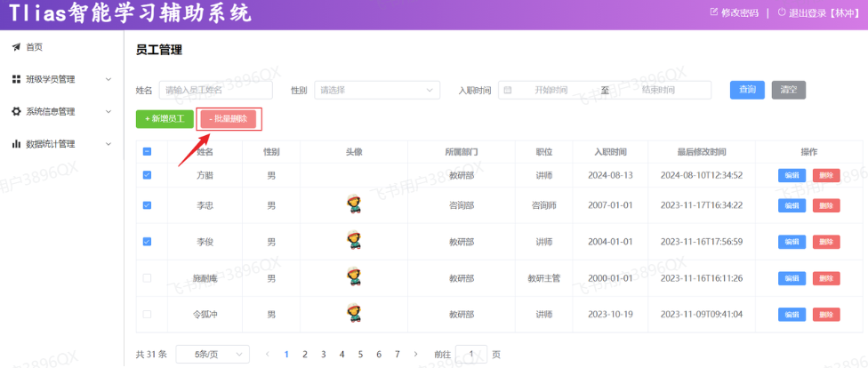Open the 性别 dropdown
Screen dimensions: 868x368
tap(377, 90)
